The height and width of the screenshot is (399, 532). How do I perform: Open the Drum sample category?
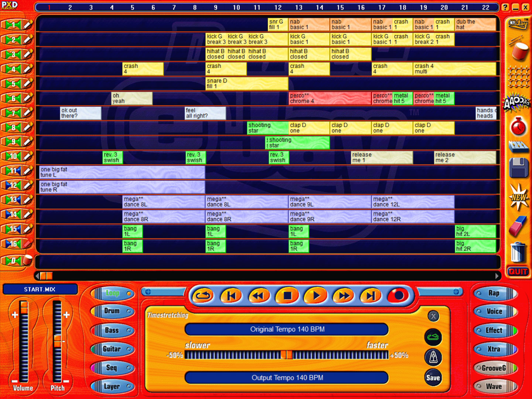112,311
